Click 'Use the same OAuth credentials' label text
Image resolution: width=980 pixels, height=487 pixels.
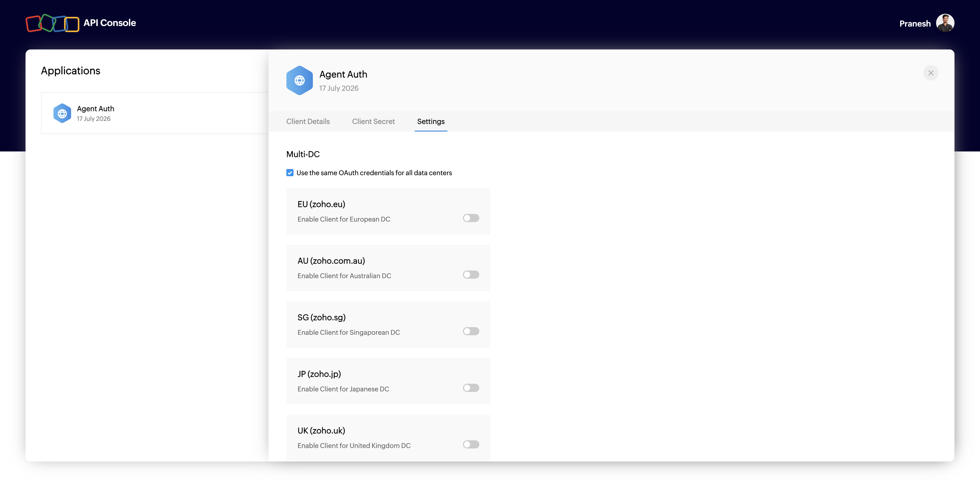pos(374,173)
